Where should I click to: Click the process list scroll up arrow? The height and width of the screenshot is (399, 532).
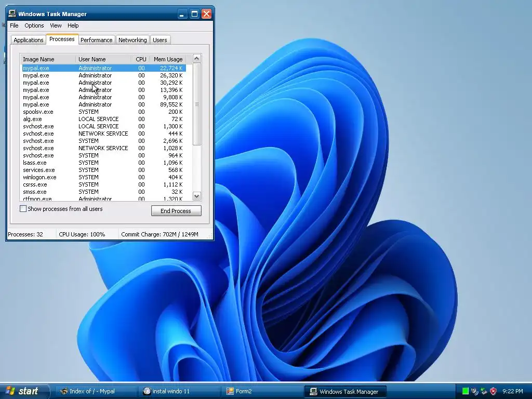point(196,58)
